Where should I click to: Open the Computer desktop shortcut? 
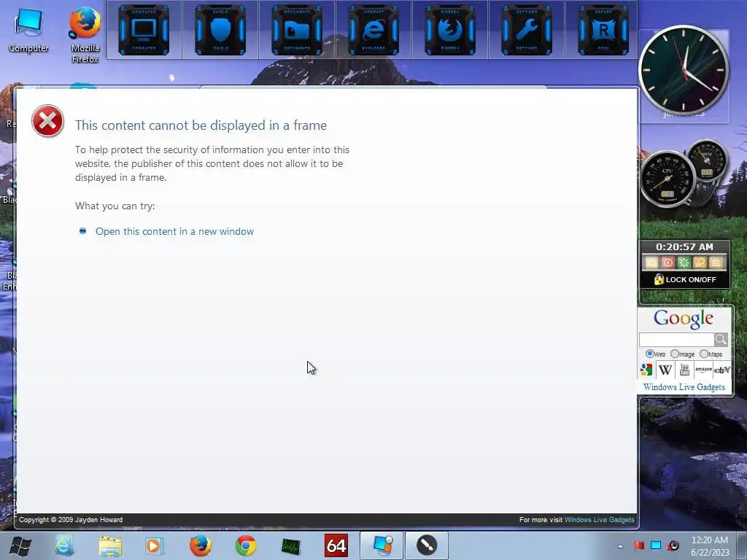coord(28,31)
